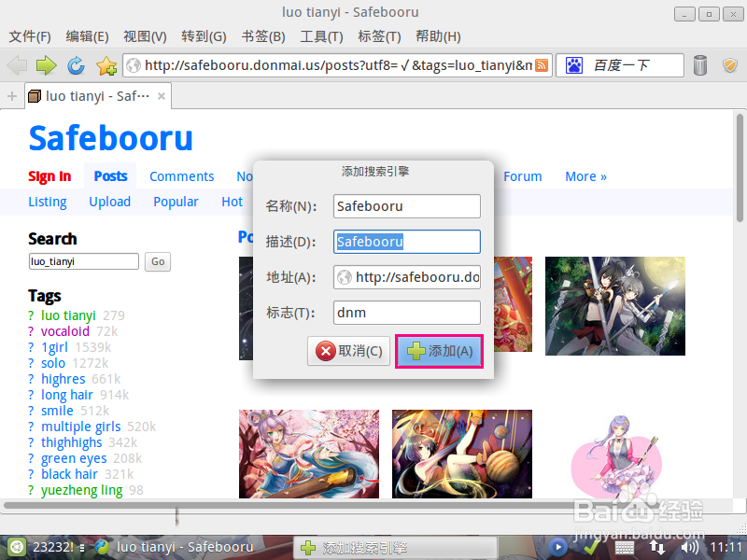
Task: Open 帮助(H) menu
Action: 438,36
